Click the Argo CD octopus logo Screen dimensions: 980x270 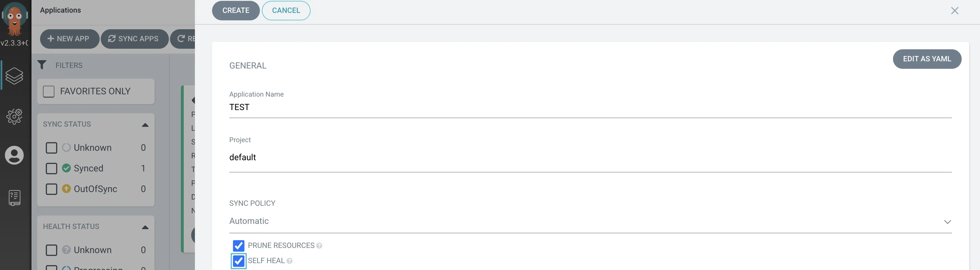15,18
